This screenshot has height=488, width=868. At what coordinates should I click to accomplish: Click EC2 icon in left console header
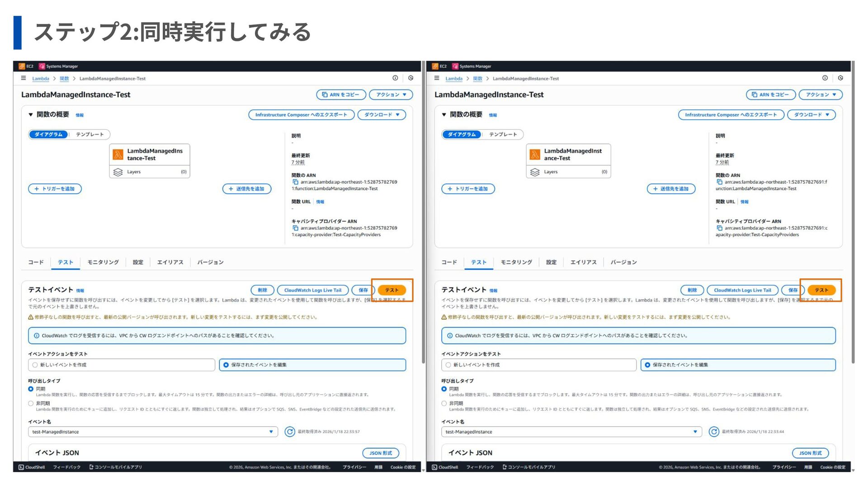pos(22,66)
